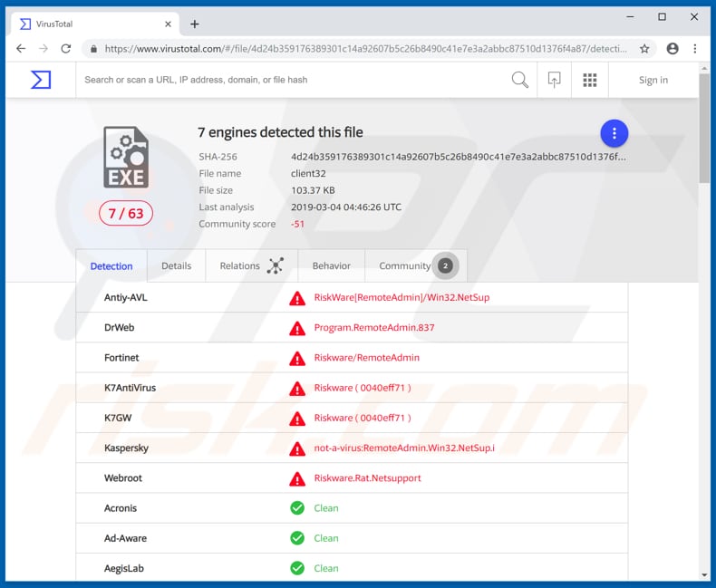
Task: Open the apps grid icon
Action: click(x=589, y=80)
